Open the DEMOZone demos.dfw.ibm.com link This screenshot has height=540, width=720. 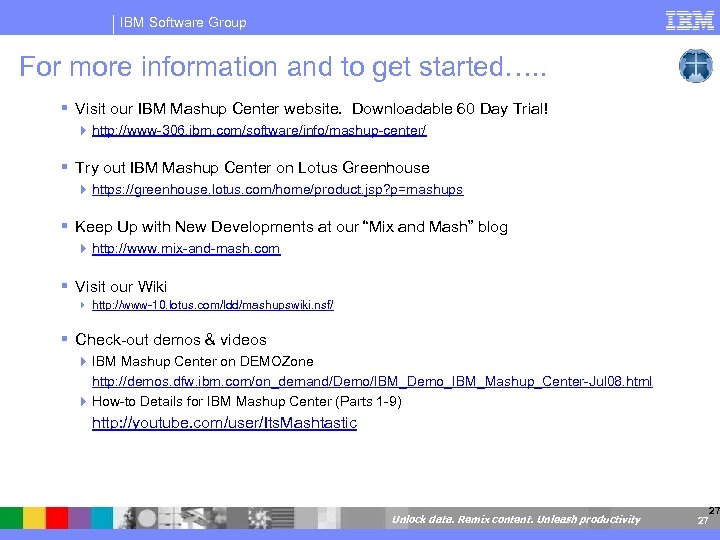point(372,381)
